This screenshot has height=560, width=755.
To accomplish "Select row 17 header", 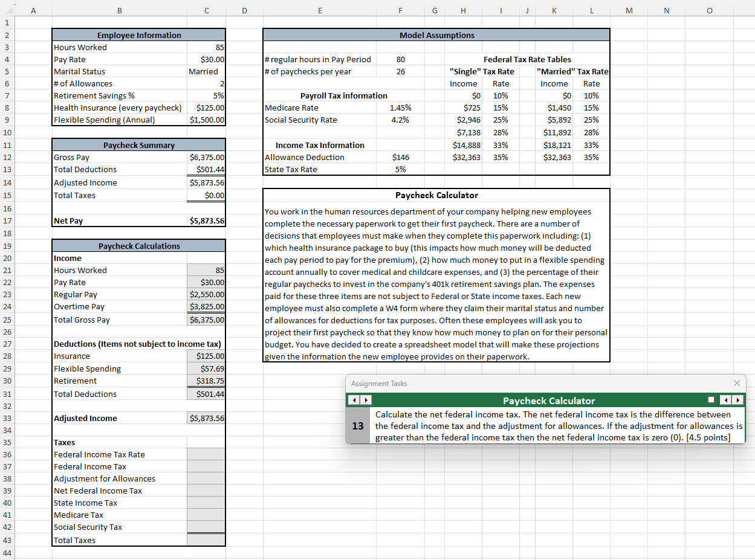I will click(x=7, y=220).
